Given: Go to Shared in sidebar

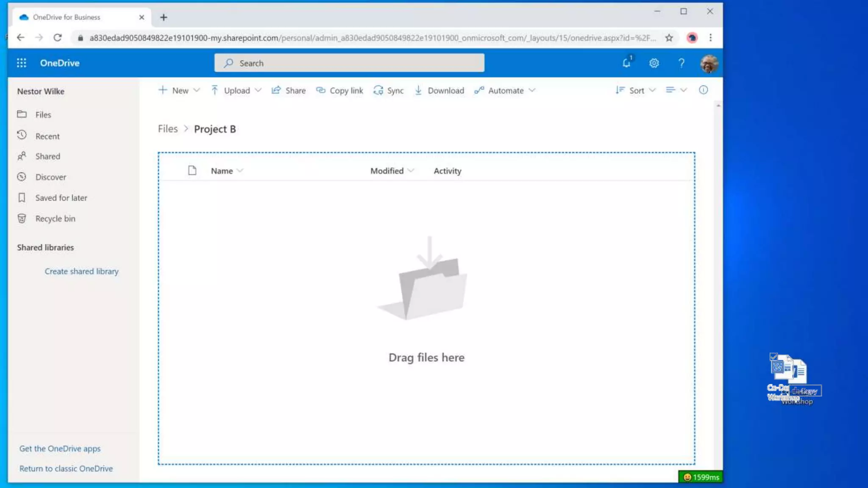Looking at the screenshot, I should (47, 156).
